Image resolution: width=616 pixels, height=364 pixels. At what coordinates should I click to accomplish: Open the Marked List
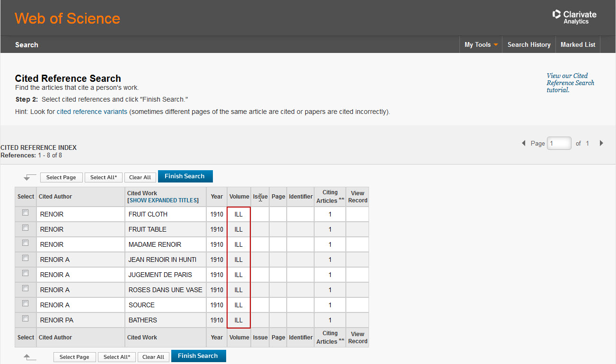coord(578,45)
